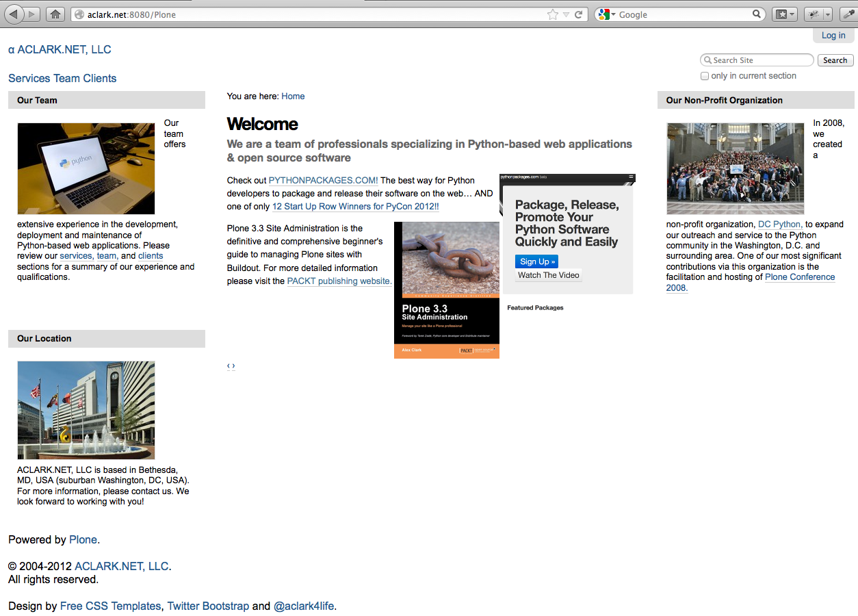Open the @aclark4life link
Image resolution: width=858 pixels, height=616 pixels.
coord(304,606)
